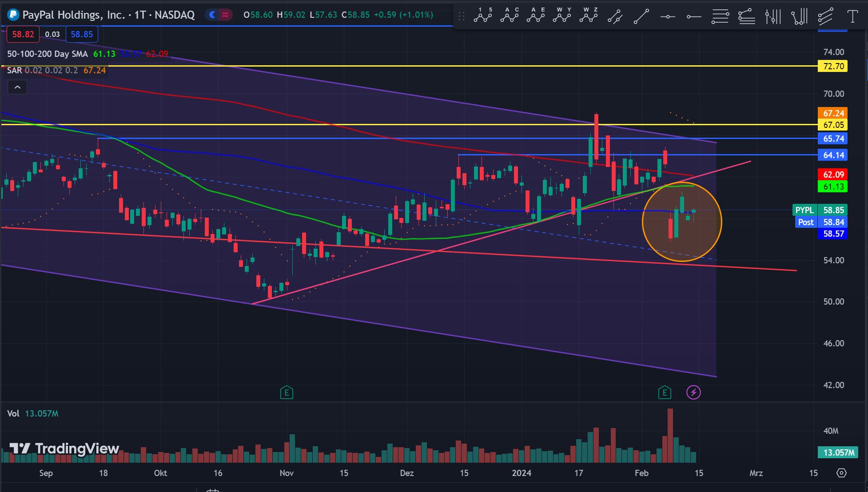The width and height of the screenshot is (868, 492).
Task: Click the lightning bolt event marker
Action: (693, 392)
